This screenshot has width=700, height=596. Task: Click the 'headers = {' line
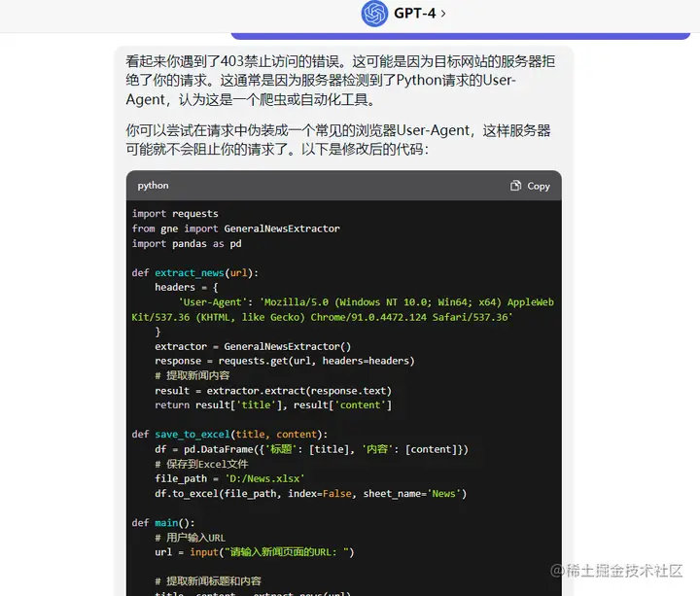pyautogui.click(x=186, y=288)
